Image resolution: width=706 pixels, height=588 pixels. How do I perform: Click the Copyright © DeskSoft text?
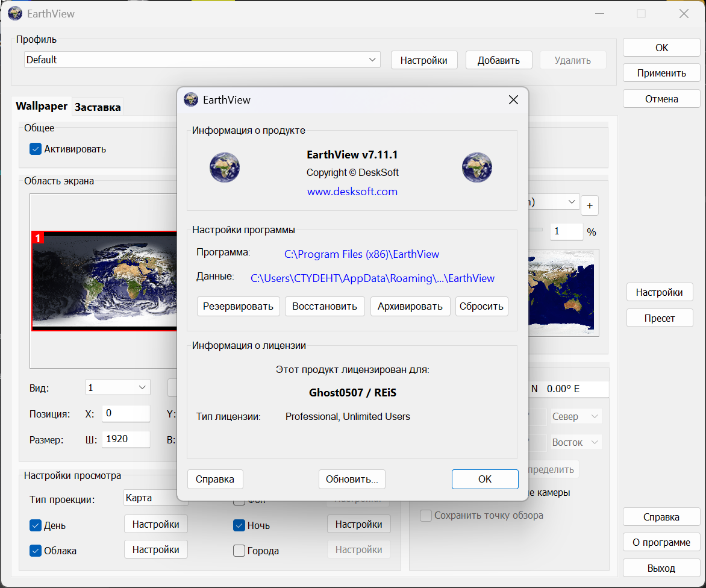pyautogui.click(x=352, y=172)
